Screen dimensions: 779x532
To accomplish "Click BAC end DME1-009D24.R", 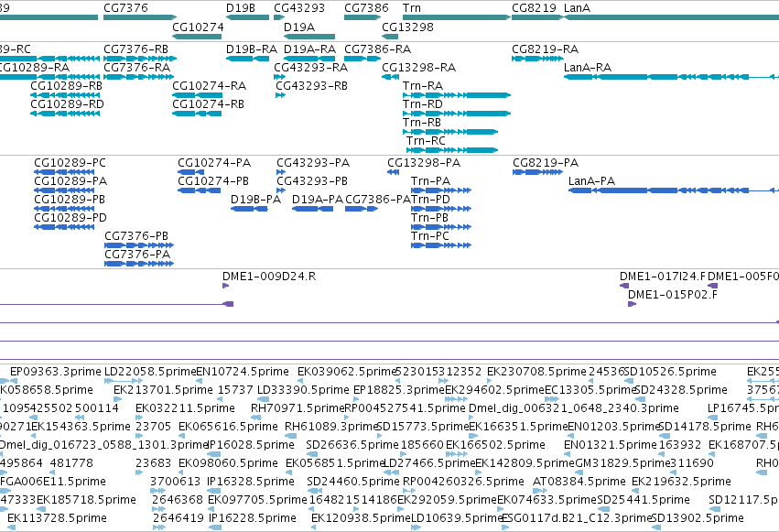I will click(x=269, y=277).
